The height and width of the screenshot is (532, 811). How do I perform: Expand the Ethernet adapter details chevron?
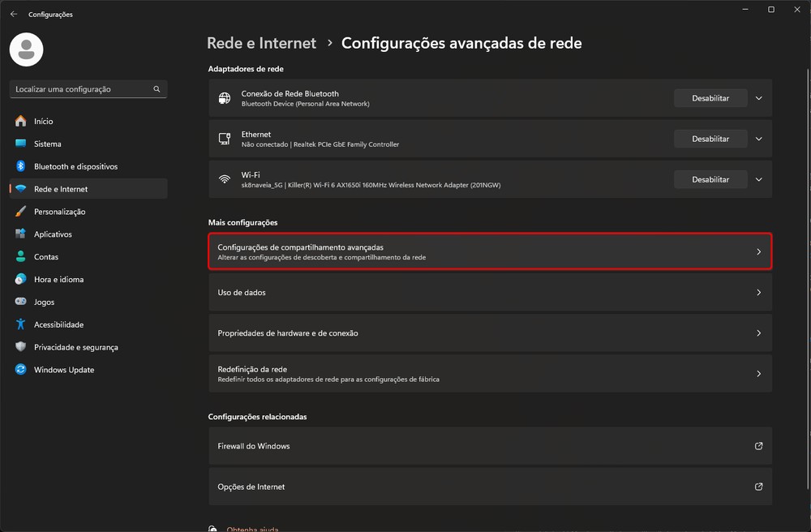click(759, 139)
